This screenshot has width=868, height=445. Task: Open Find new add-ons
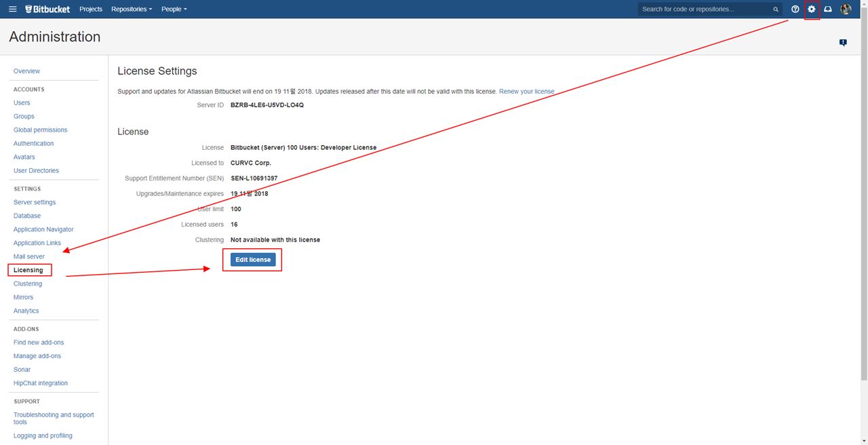(39, 343)
